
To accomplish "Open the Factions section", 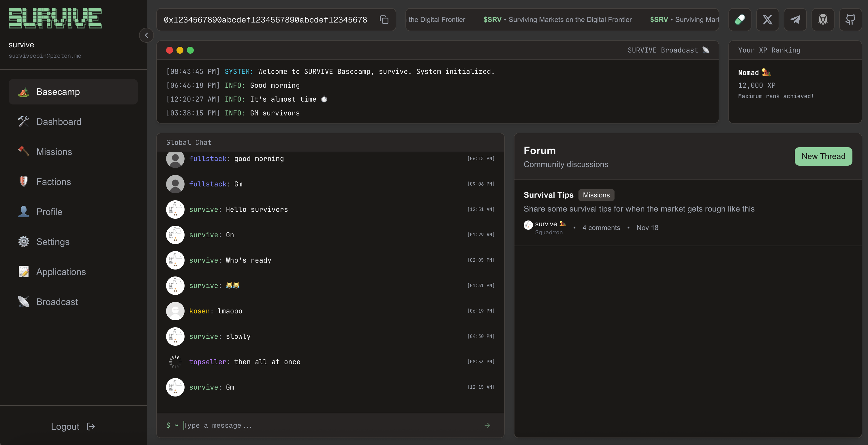I will tap(73, 182).
